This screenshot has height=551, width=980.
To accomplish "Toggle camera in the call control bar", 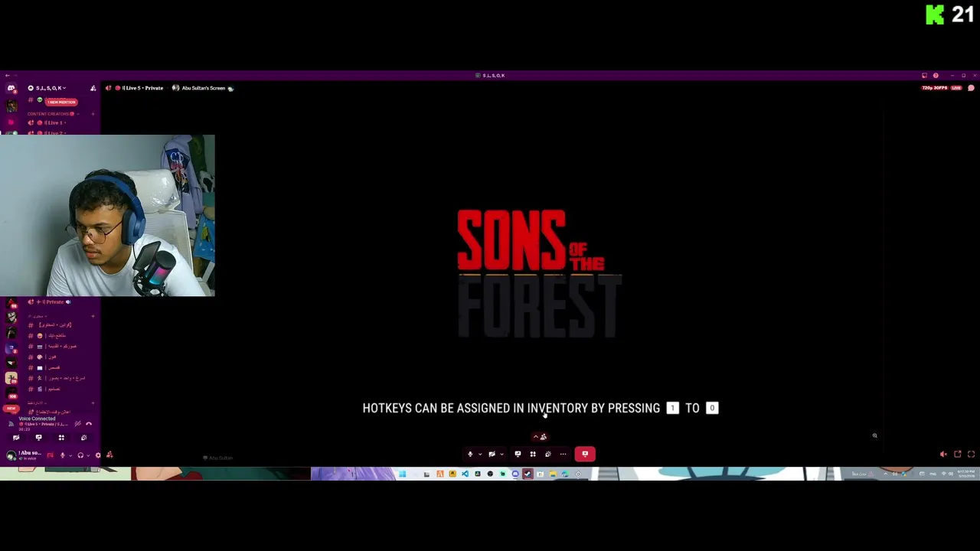I will pyautogui.click(x=492, y=454).
